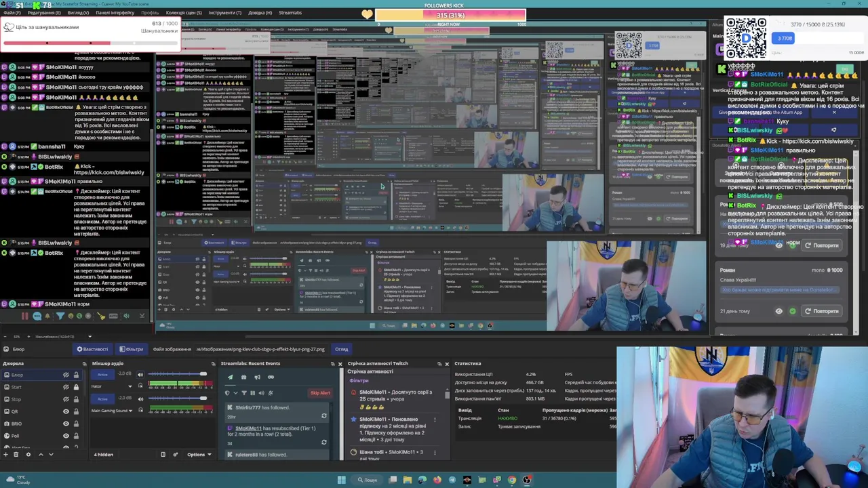Toggle monitoring headphones for Main Gaming Sound
The image size is (868, 488).
click(140, 410)
